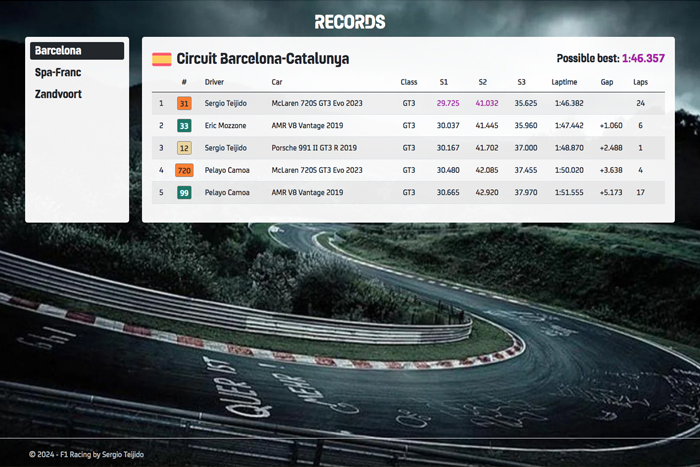Click the S1 column header
This screenshot has width=700, height=467.
click(x=444, y=82)
